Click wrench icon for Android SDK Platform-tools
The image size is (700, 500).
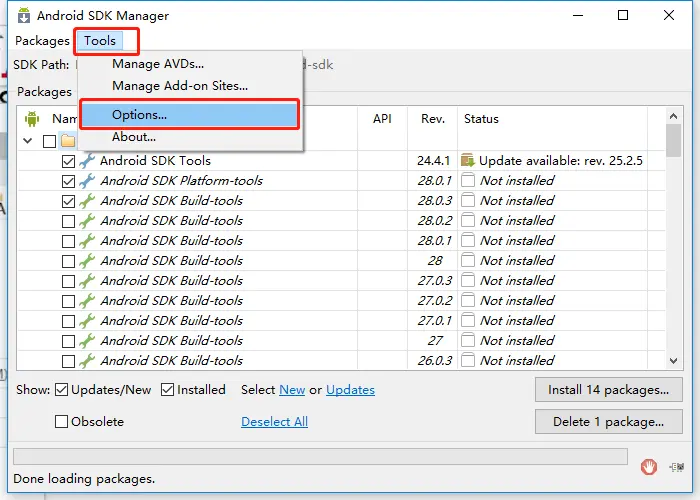tap(87, 181)
